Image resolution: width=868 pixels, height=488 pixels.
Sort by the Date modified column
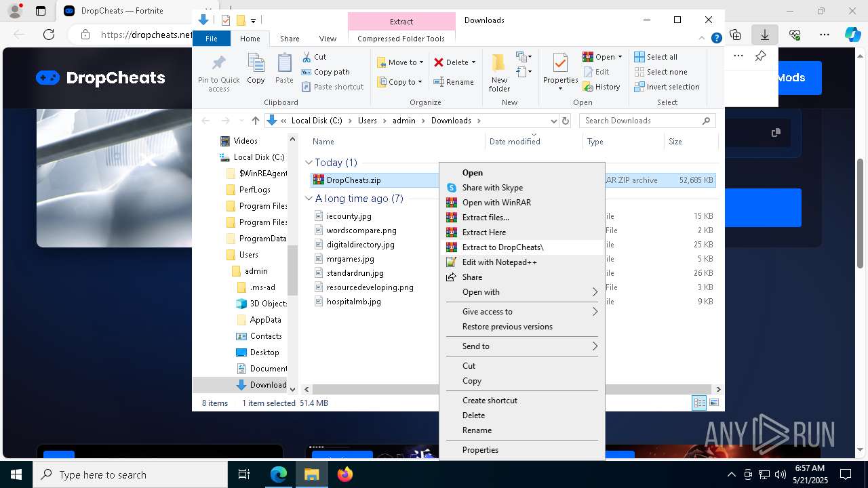coord(534,142)
